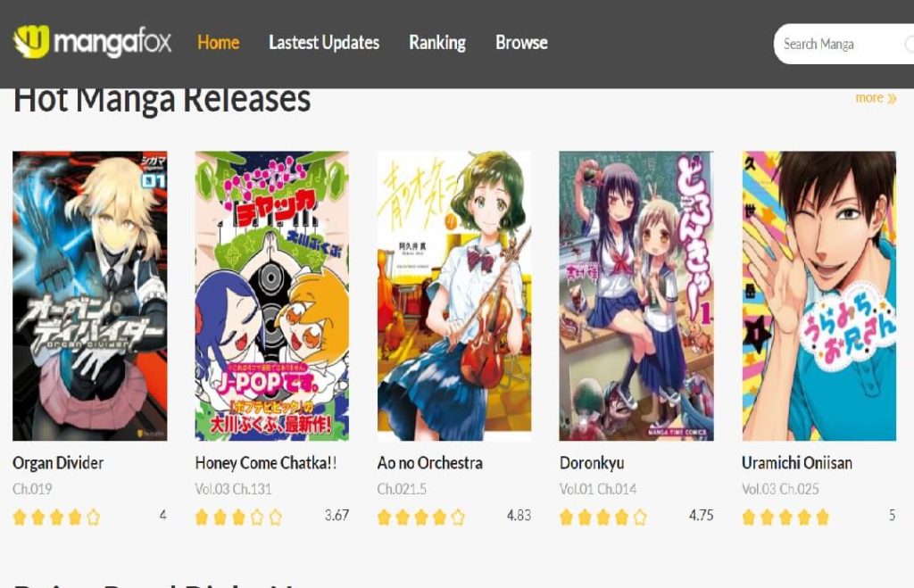The width and height of the screenshot is (914, 588).
Task: Click the Uramichi Oniisan title link
Action: [797, 463]
